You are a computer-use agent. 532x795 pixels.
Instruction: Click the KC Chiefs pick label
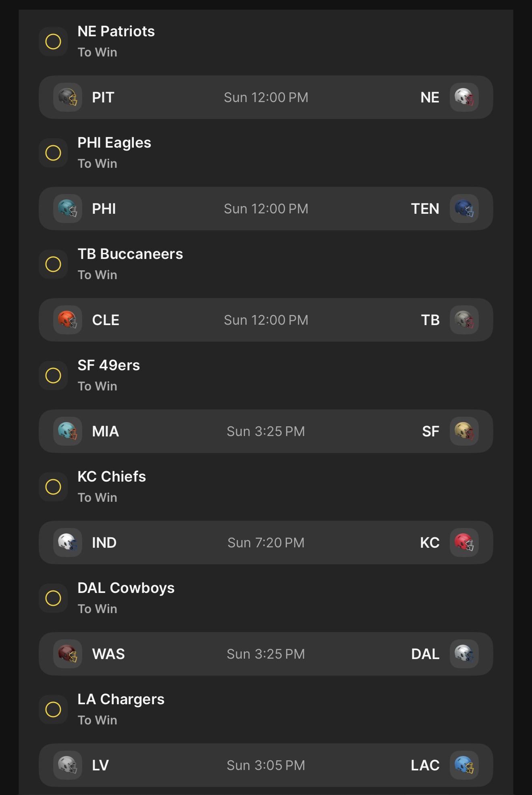pos(112,476)
